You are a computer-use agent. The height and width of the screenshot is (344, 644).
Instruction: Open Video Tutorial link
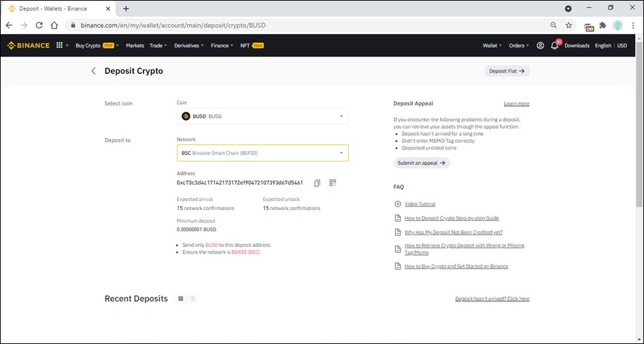tap(420, 204)
